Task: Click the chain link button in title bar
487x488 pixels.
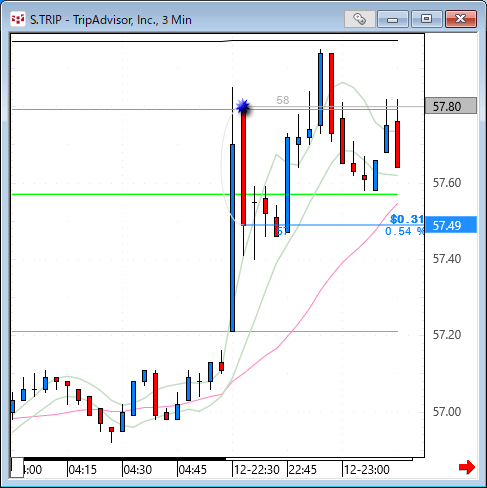Action: [x=360, y=19]
